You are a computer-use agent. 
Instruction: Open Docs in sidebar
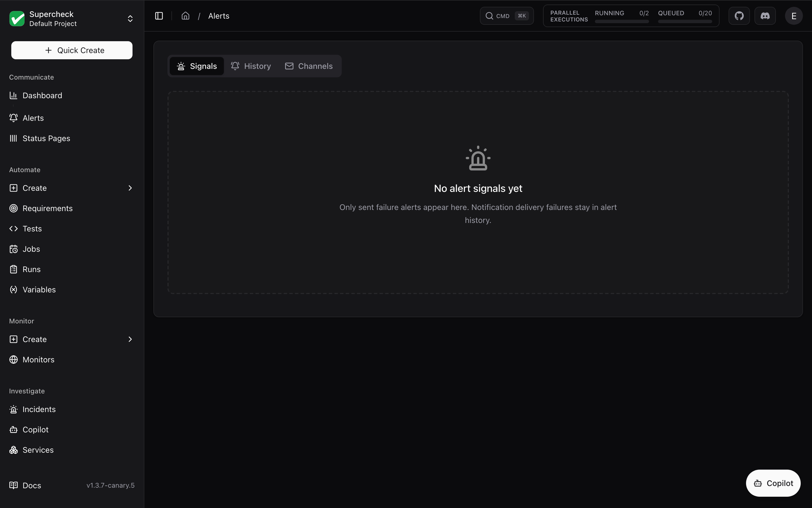(x=25, y=485)
